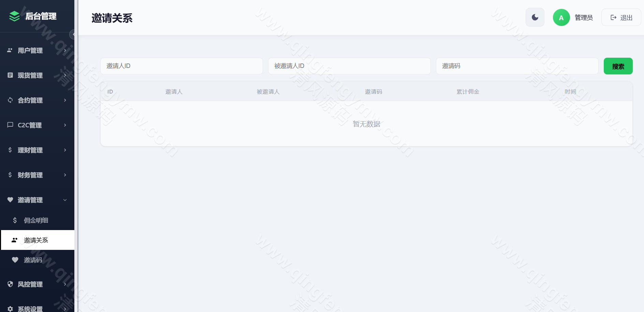The height and width of the screenshot is (312, 644).
Task: Click the 财务管理 dollar icon
Action: click(x=10, y=175)
